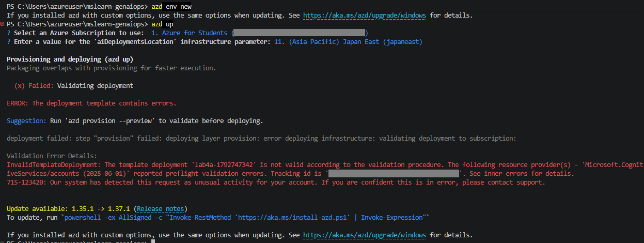Open the bottom aka.ms/azd/upgrade/windows link
The width and height of the screenshot is (644, 243).
tap(365, 235)
